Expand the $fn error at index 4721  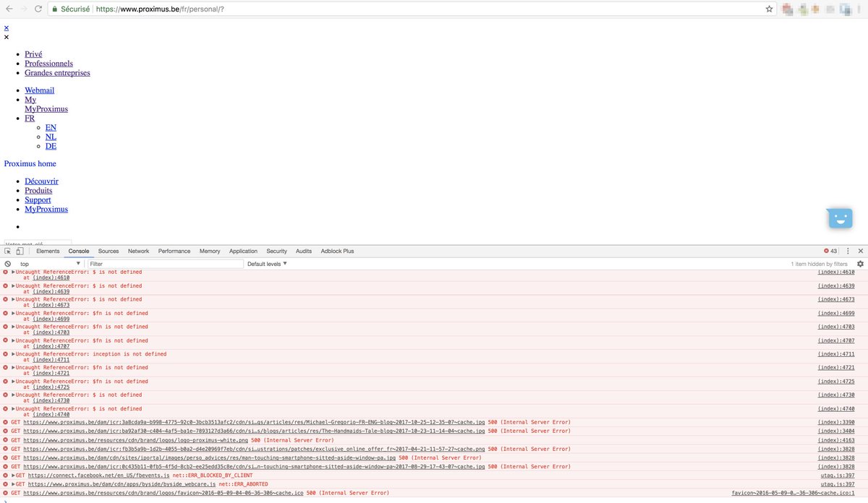pyautogui.click(x=14, y=368)
